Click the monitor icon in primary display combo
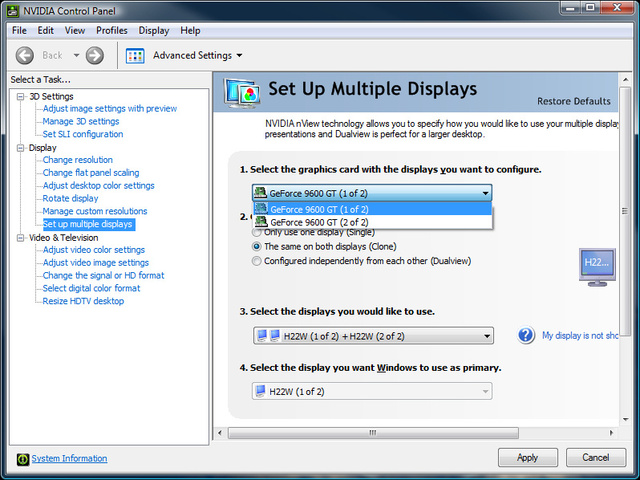This screenshot has height=480, width=640. click(x=260, y=391)
